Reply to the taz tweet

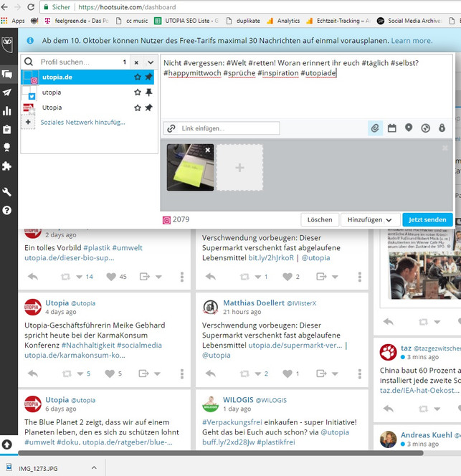[x=389, y=409]
